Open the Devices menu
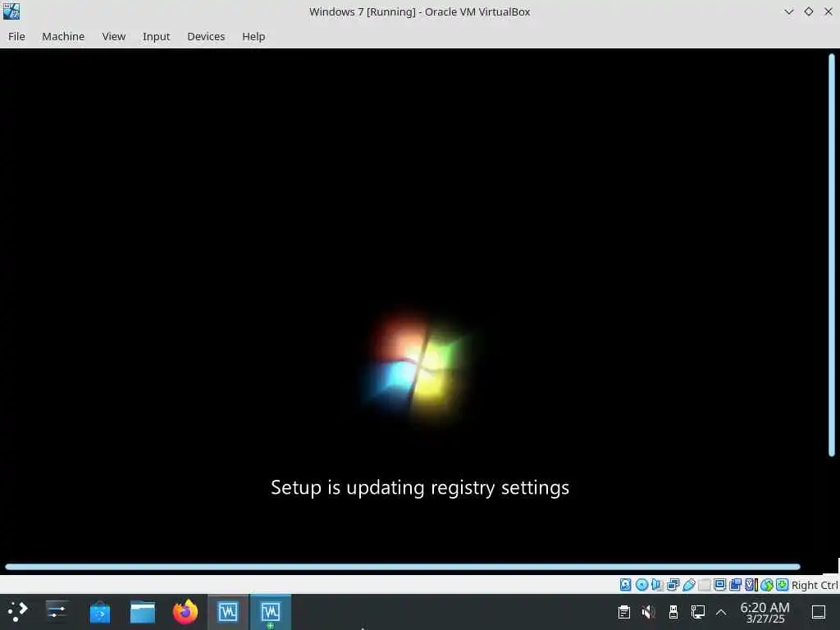The height and width of the screenshot is (630, 840). pos(206,36)
